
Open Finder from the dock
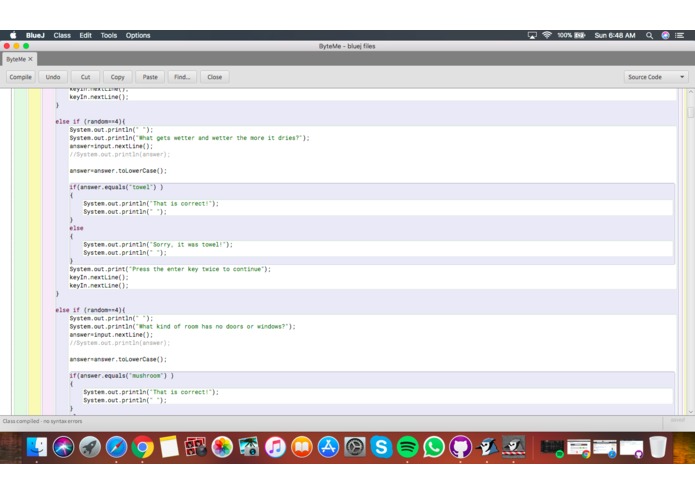pyautogui.click(x=37, y=447)
